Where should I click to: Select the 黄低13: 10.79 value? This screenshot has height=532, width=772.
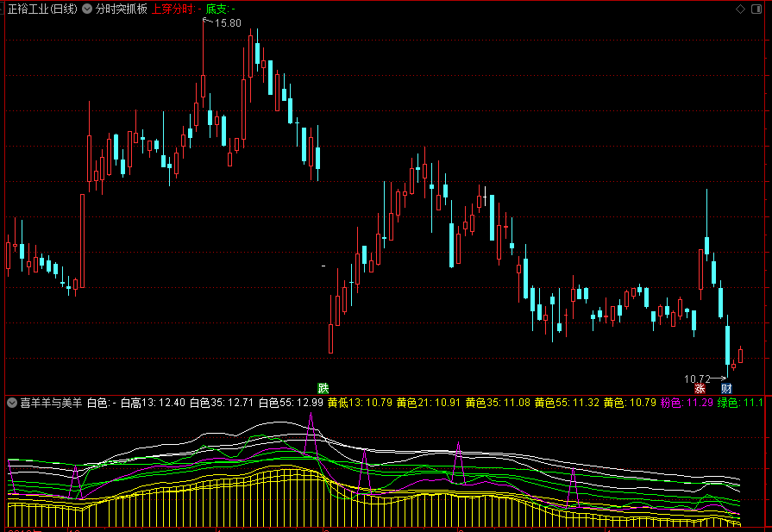[360, 403]
